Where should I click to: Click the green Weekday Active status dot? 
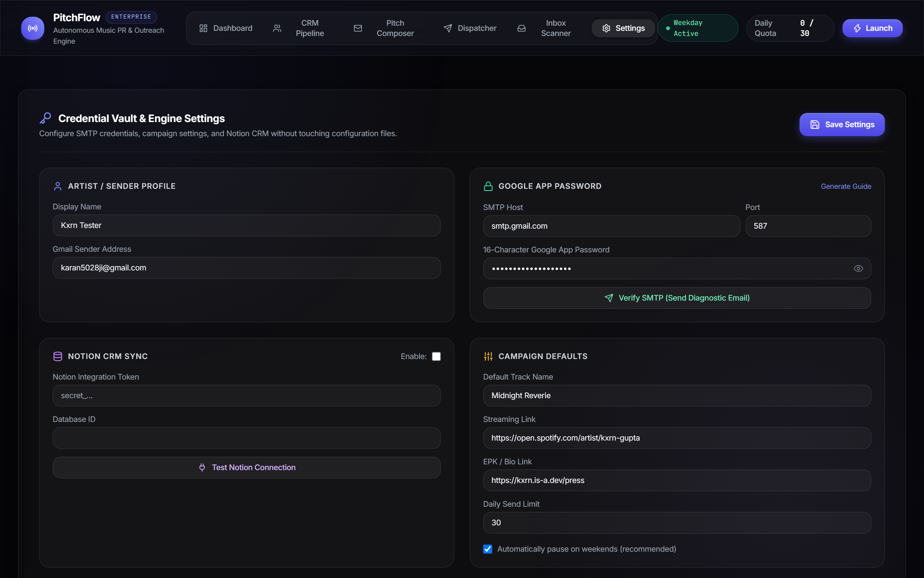tap(668, 28)
